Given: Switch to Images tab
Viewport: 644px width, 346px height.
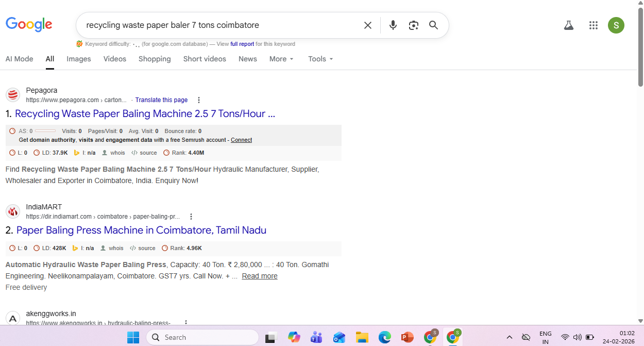Looking at the screenshot, I should click(79, 59).
